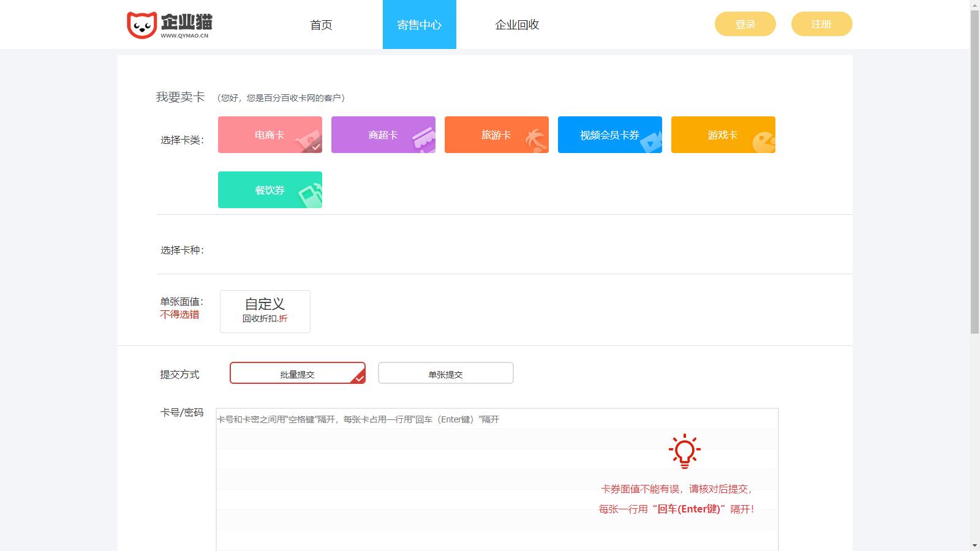Click the 企业猫 cat logo icon
980x551 pixels.
point(141,23)
